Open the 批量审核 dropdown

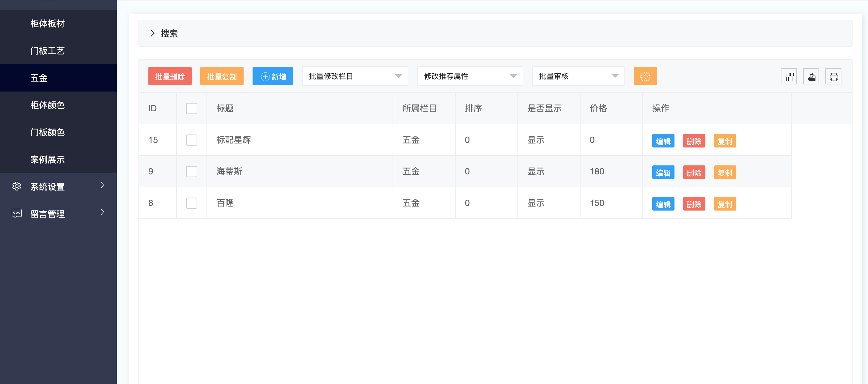578,76
